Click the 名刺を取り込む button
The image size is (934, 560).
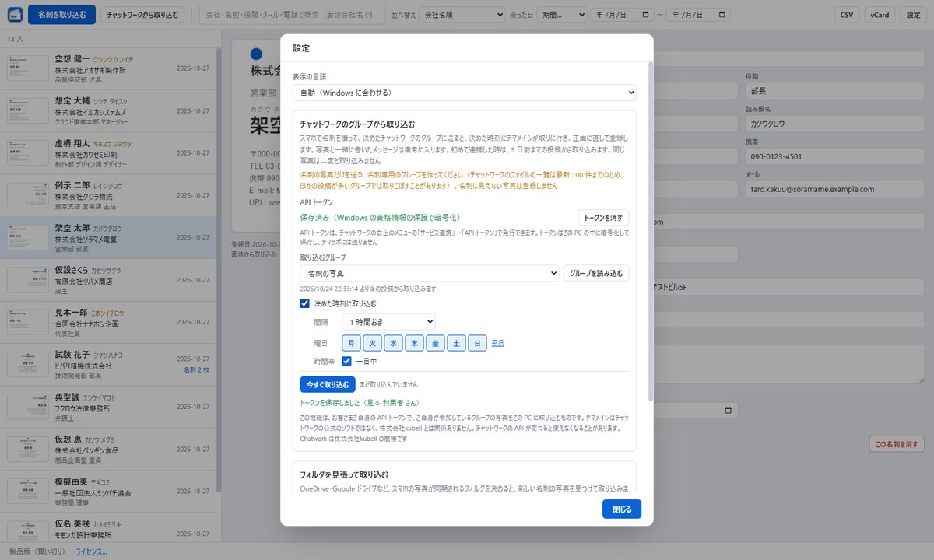[x=61, y=15]
